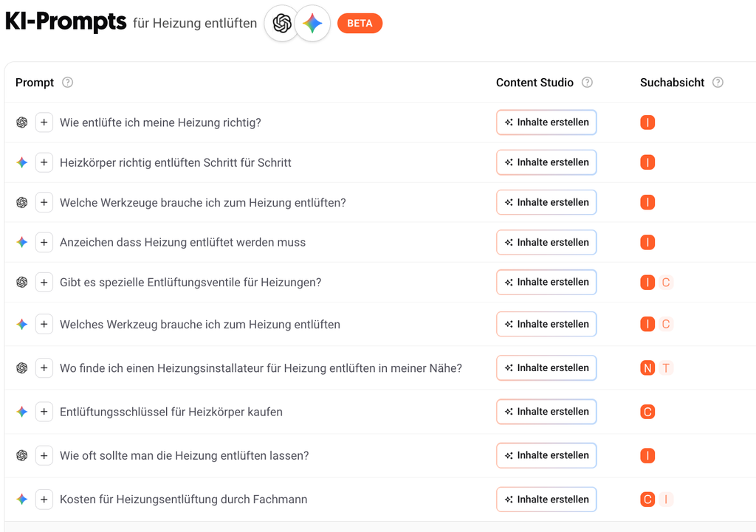Click Gemini icon in 'Anzeichen dass Heizung' row
The width and height of the screenshot is (756, 532).
(21, 242)
